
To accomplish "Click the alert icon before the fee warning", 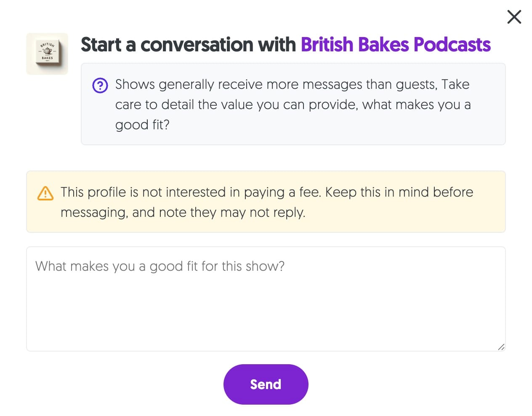I will click(x=45, y=193).
